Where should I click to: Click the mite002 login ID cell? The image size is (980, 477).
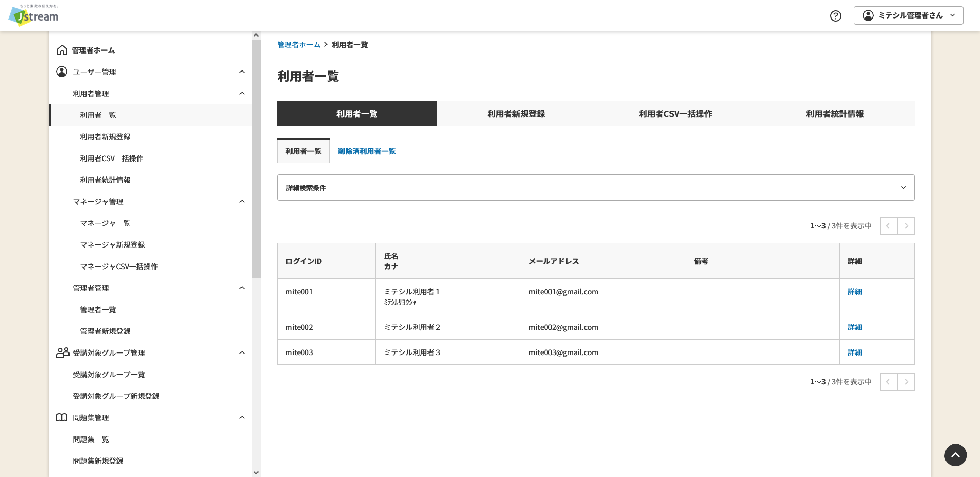click(x=326, y=327)
